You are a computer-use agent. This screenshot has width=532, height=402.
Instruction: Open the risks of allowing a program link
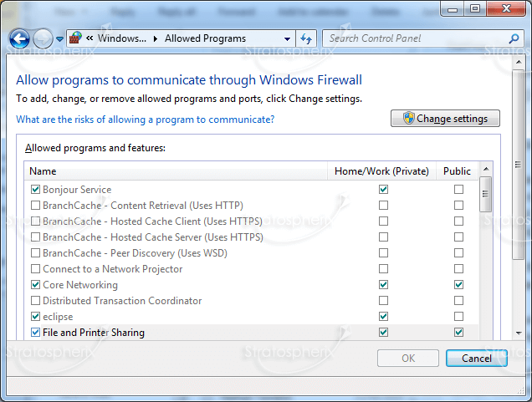pos(146,120)
